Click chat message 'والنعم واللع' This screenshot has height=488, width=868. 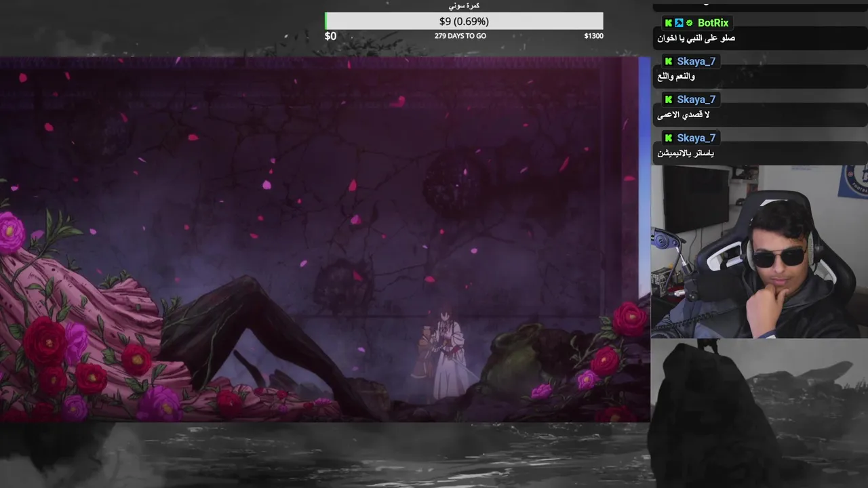[x=676, y=77]
